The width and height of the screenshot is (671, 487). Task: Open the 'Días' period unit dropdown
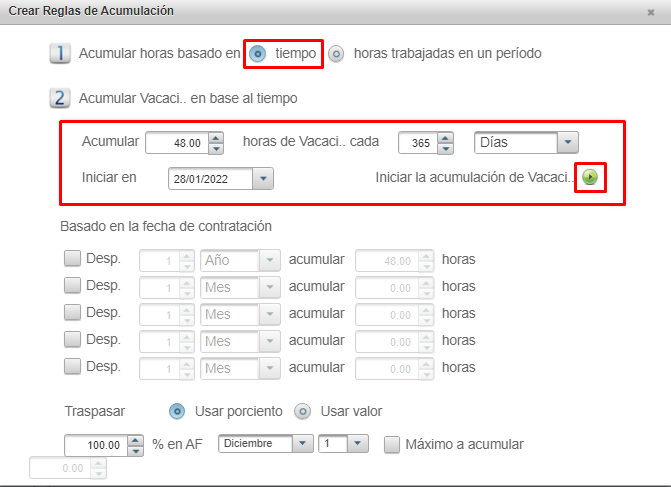click(566, 142)
